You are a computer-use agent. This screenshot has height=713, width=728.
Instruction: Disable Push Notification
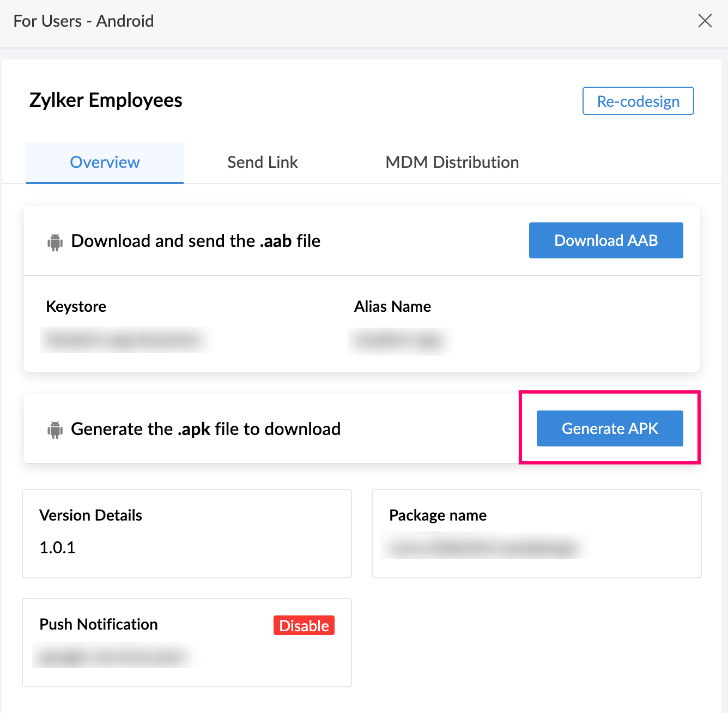(304, 625)
